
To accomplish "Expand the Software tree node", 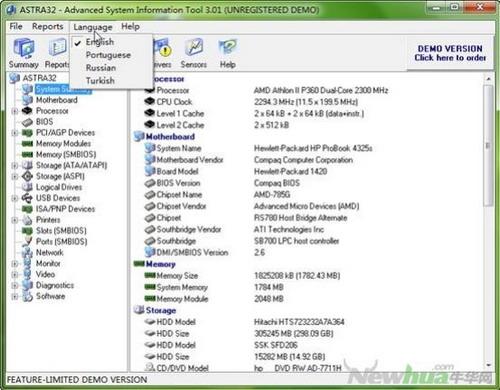I will [x=15, y=297].
